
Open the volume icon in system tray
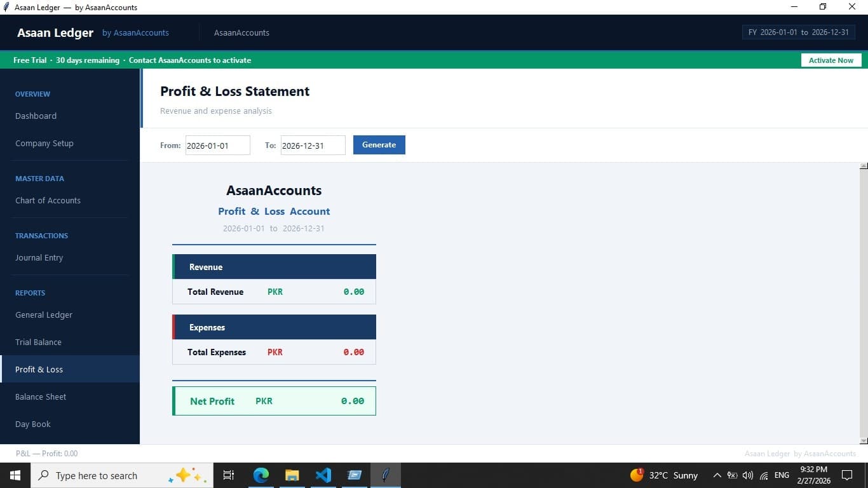747,475
